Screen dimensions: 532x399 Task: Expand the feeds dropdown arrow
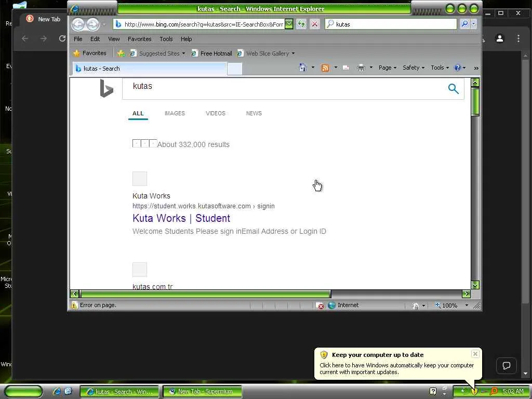[x=336, y=68]
